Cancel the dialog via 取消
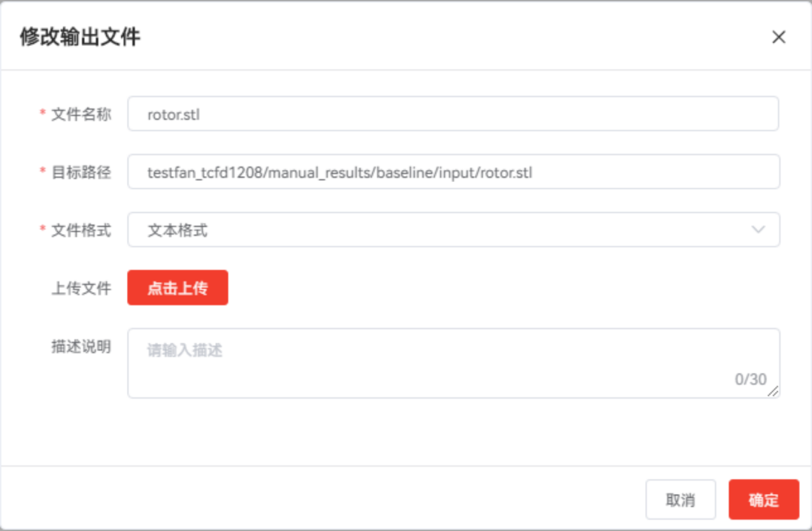 pyautogui.click(x=680, y=499)
